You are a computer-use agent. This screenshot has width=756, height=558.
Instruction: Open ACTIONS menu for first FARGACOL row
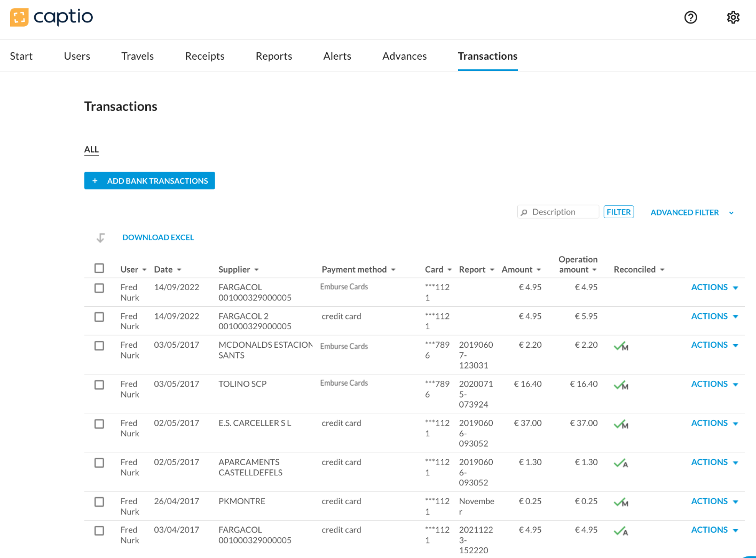click(x=714, y=288)
